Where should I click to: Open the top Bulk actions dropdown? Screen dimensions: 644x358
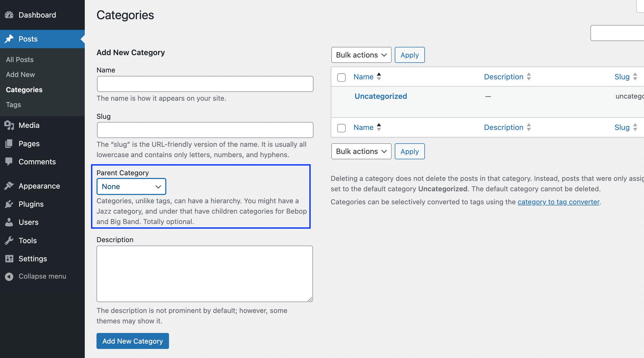click(x=361, y=55)
